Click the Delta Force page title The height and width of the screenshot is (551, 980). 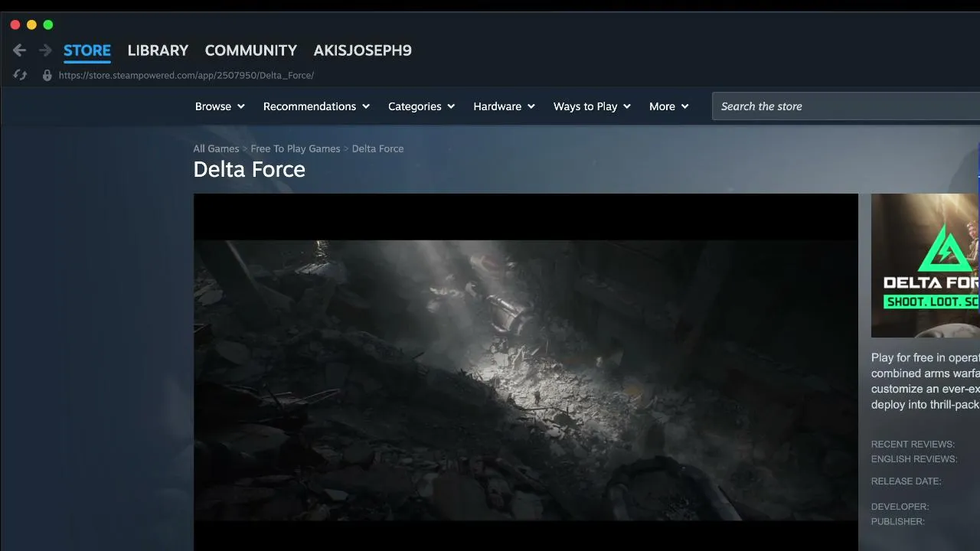[x=249, y=169]
